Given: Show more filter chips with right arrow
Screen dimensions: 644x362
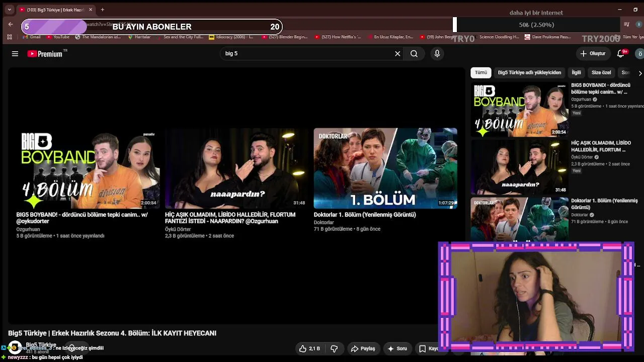Looking at the screenshot, I should (640, 73).
